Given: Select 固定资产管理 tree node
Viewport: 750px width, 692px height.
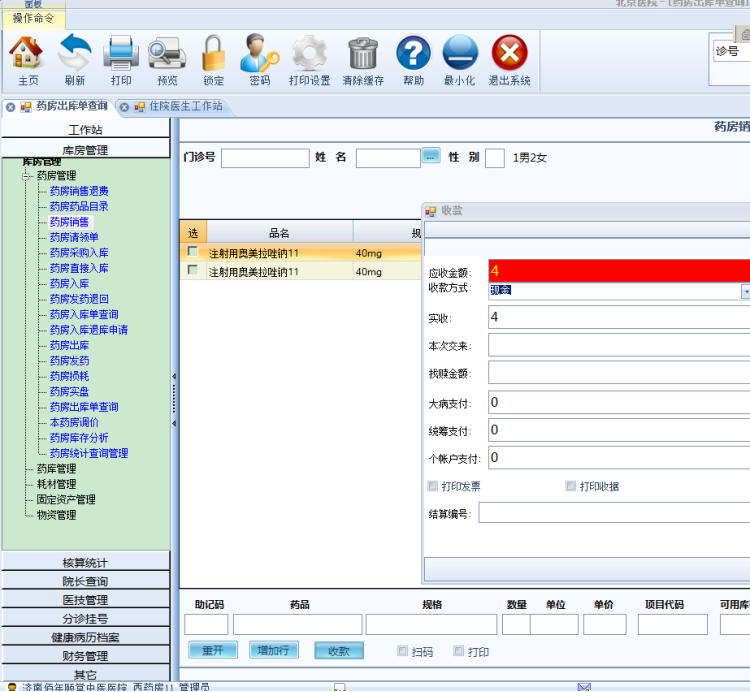Looking at the screenshot, I should pyautogui.click(x=66, y=499).
